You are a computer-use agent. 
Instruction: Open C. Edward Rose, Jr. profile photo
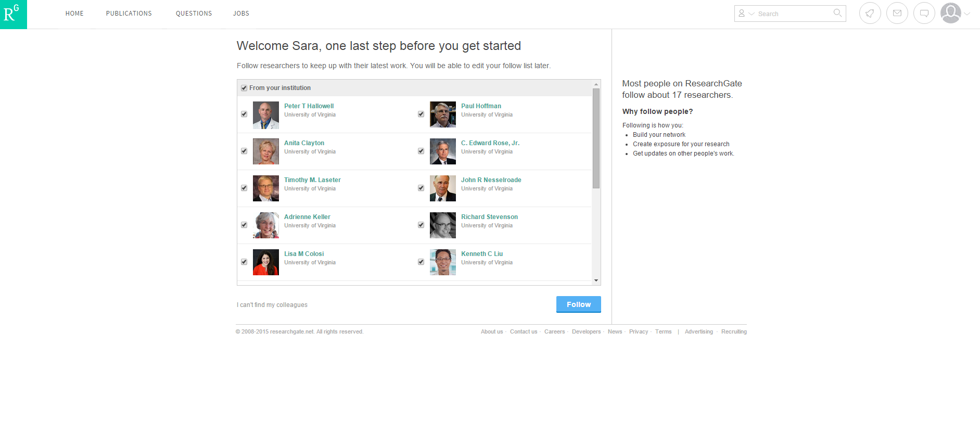pyautogui.click(x=443, y=151)
